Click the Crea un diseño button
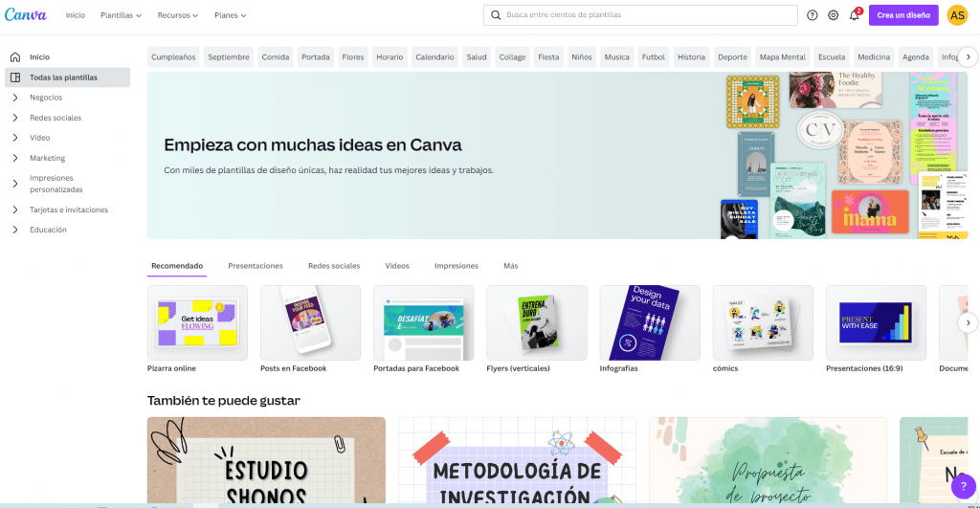The height and width of the screenshot is (508, 980). pyautogui.click(x=902, y=15)
